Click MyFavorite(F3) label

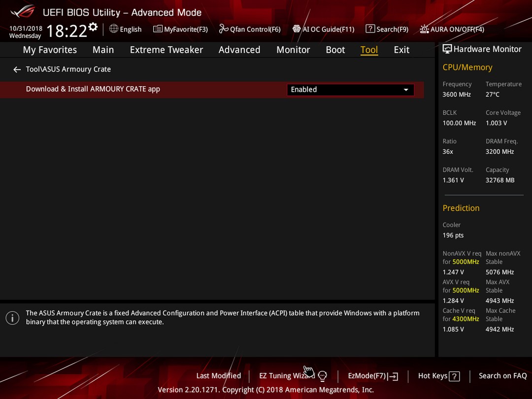coord(186,30)
